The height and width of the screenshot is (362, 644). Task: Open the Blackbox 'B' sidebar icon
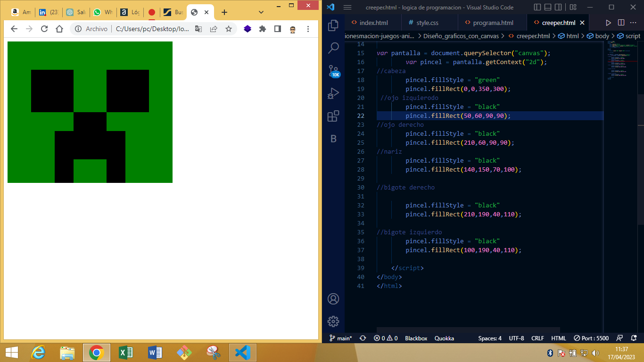click(x=333, y=139)
